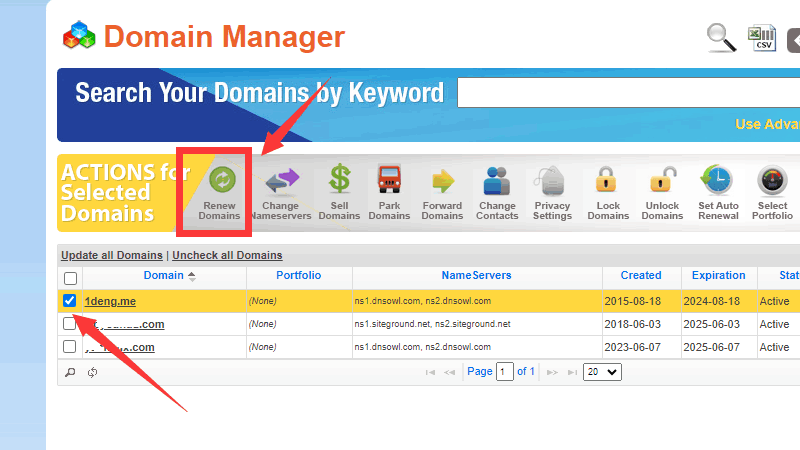This screenshot has height=450, width=800.
Task: Click the Use Advanced search link
Action: 767,124
